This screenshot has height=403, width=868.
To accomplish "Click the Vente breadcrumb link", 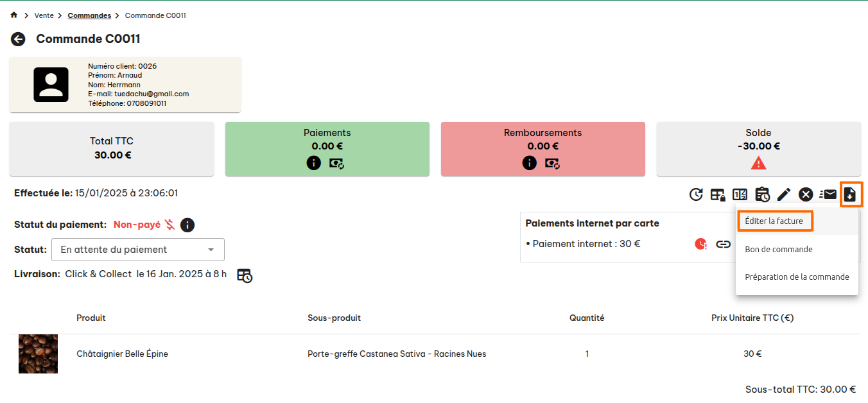I will (x=44, y=15).
